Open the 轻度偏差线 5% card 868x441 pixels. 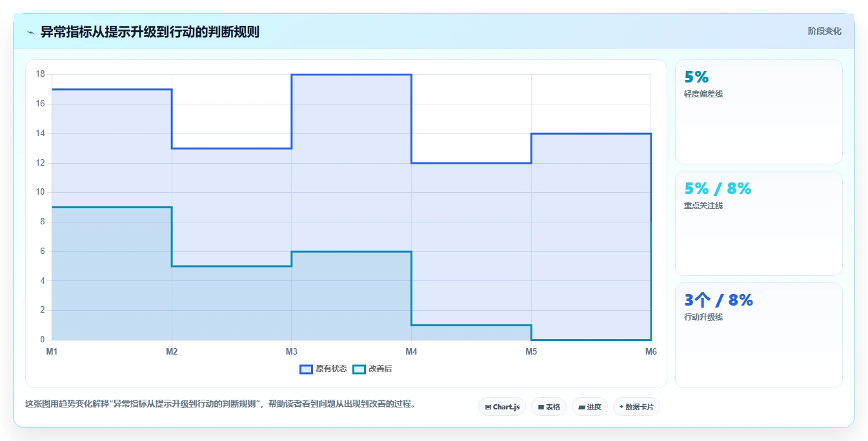pos(759,112)
